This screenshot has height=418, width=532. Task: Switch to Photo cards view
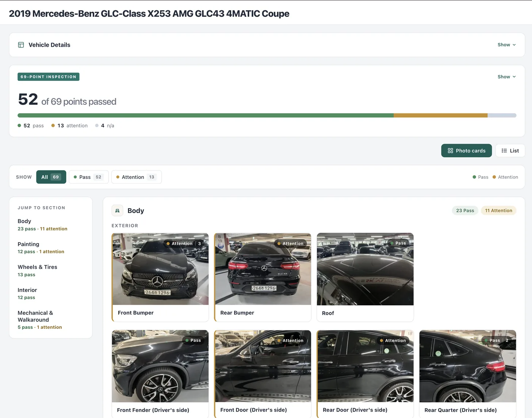[466, 151]
